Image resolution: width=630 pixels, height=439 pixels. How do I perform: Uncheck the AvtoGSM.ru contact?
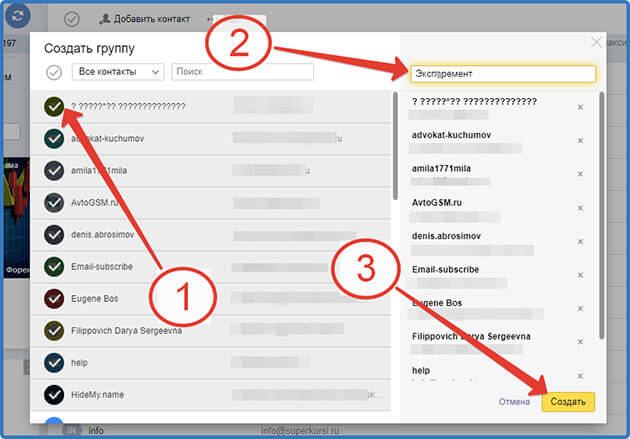pos(54,203)
